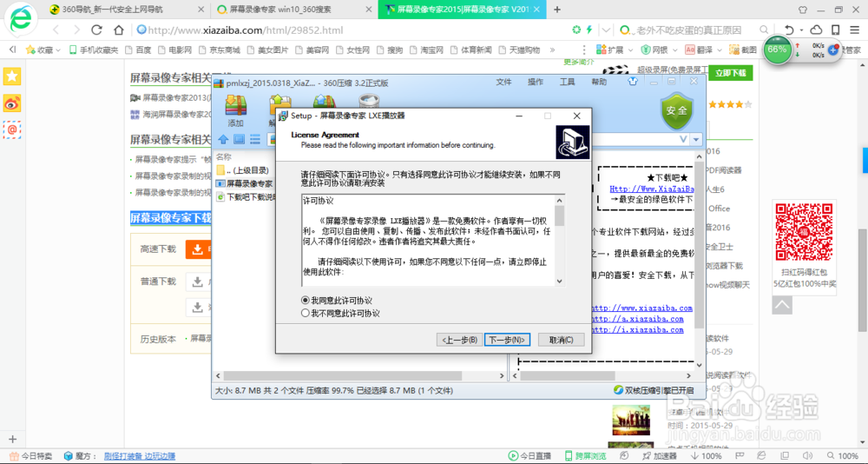
Task: Click the 66% memory accelerator ball
Action: [x=777, y=50]
